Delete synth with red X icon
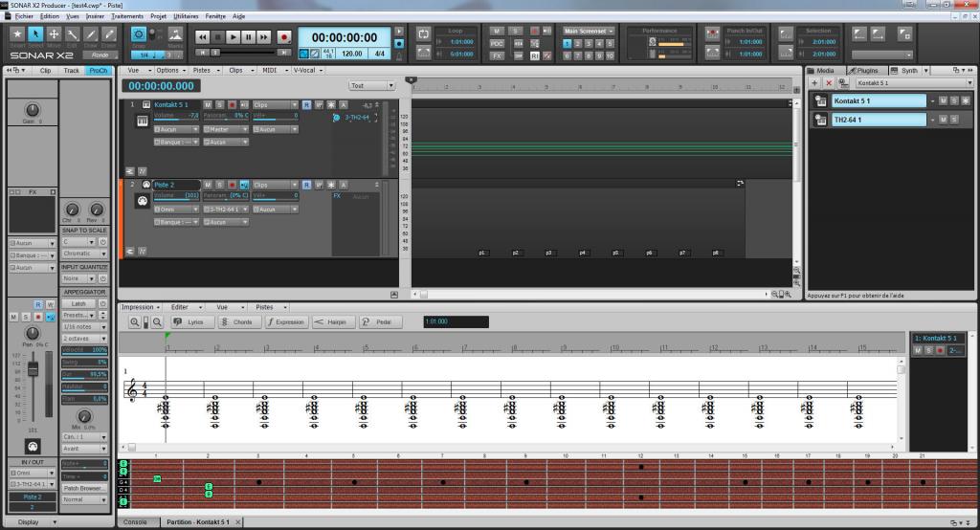980x530 pixels. [x=829, y=83]
